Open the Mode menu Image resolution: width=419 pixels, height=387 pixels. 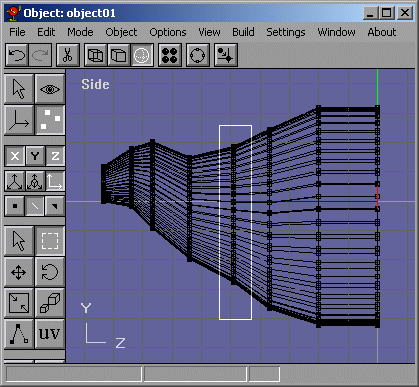80,32
